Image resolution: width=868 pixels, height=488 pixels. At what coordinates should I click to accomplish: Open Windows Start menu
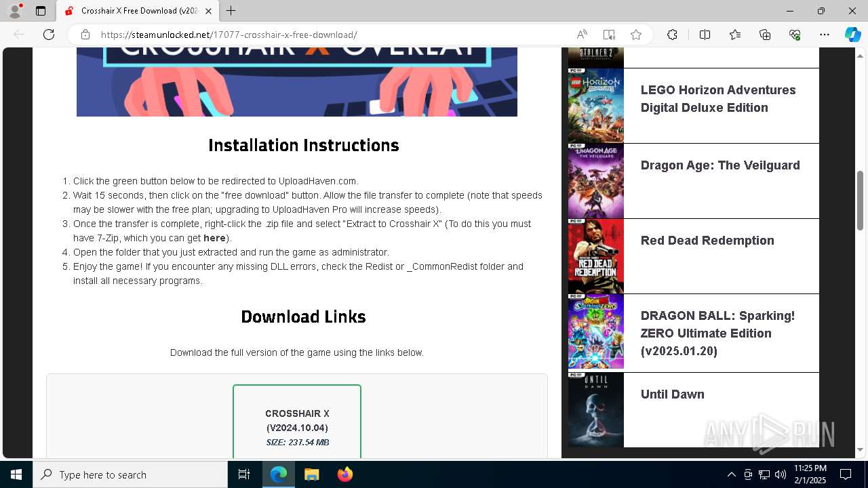pyautogui.click(x=16, y=474)
